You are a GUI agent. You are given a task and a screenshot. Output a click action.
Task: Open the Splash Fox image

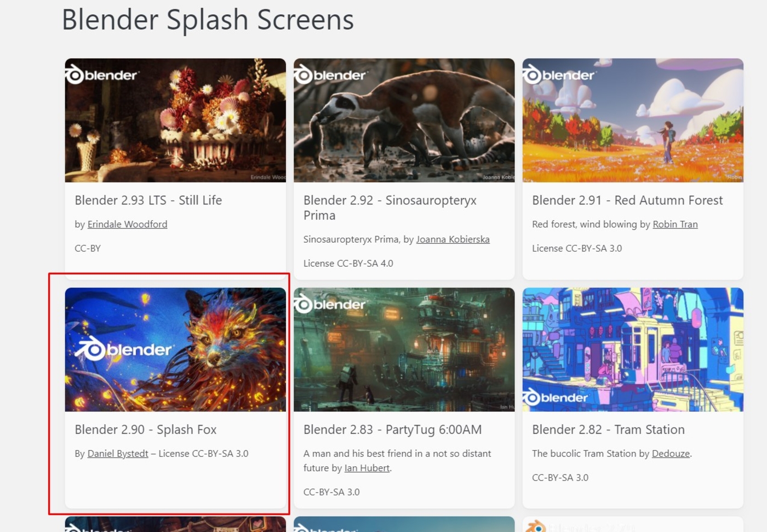175,350
